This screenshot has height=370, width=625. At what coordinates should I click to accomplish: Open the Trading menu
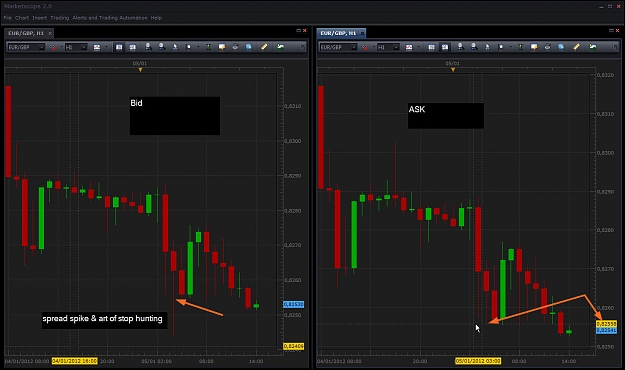coord(60,18)
